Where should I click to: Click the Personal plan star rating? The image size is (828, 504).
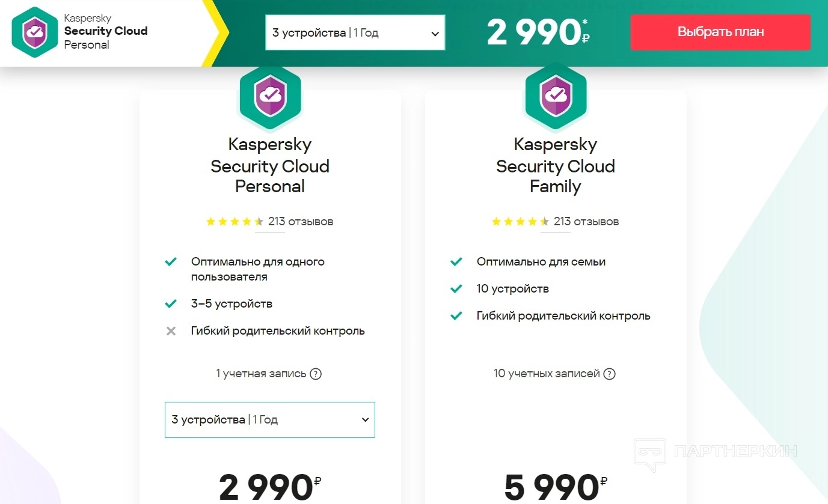(x=235, y=222)
